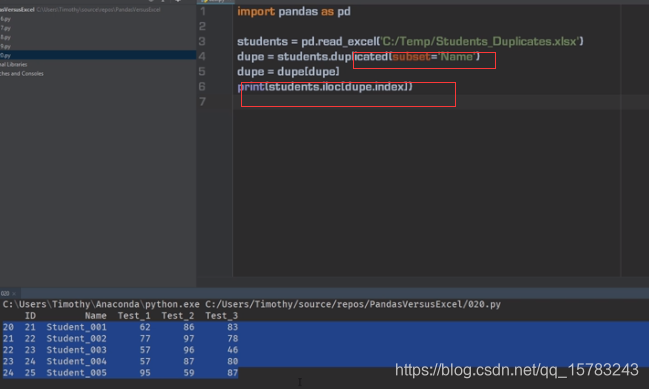Place cursor on empty line 7
Viewport: 649px width, 389px height.
tap(441, 102)
